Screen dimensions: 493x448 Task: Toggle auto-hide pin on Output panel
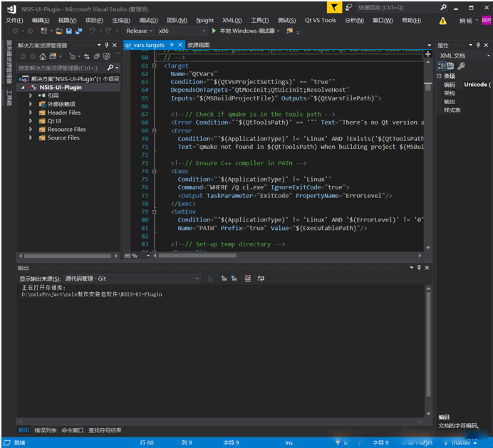point(419,268)
